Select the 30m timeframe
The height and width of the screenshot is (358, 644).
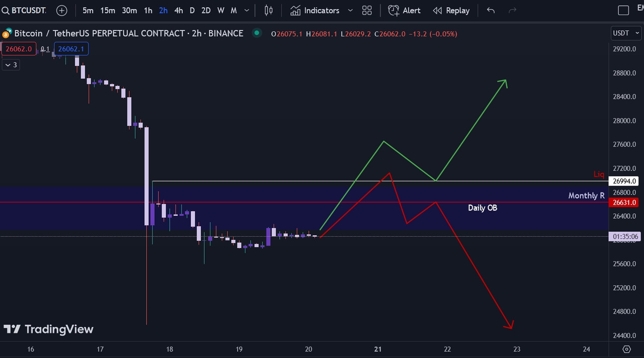(129, 10)
